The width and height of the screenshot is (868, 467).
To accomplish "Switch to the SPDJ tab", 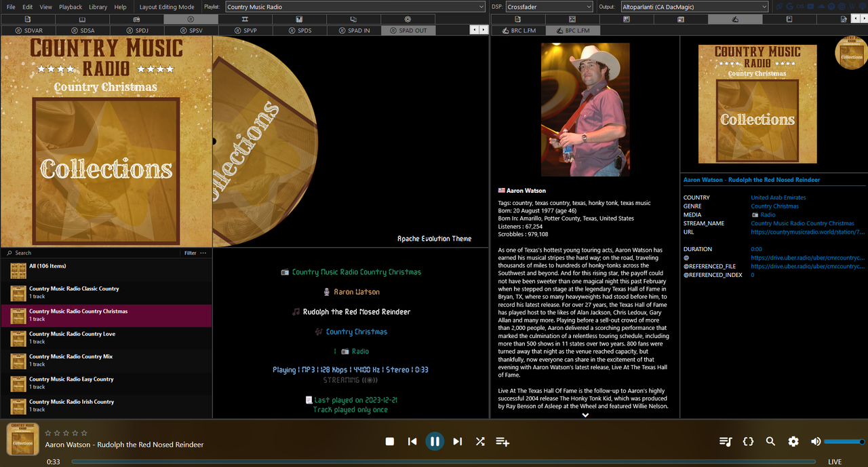I will (136, 31).
